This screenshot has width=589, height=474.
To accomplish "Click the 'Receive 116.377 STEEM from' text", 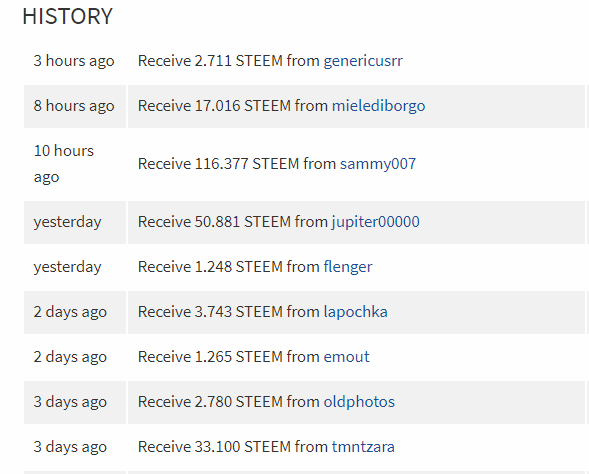I will [237, 164].
